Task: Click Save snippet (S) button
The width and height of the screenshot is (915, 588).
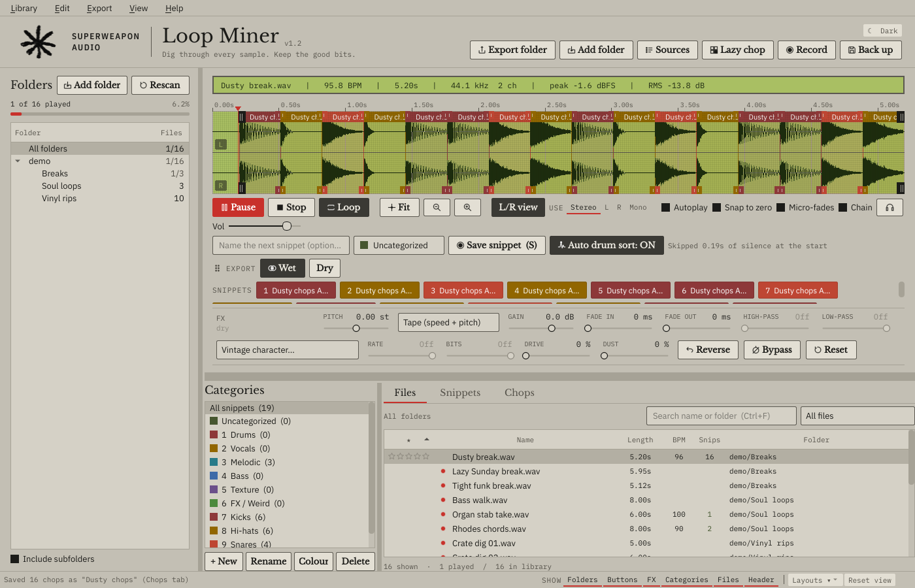Action: pyautogui.click(x=497, y=246)
